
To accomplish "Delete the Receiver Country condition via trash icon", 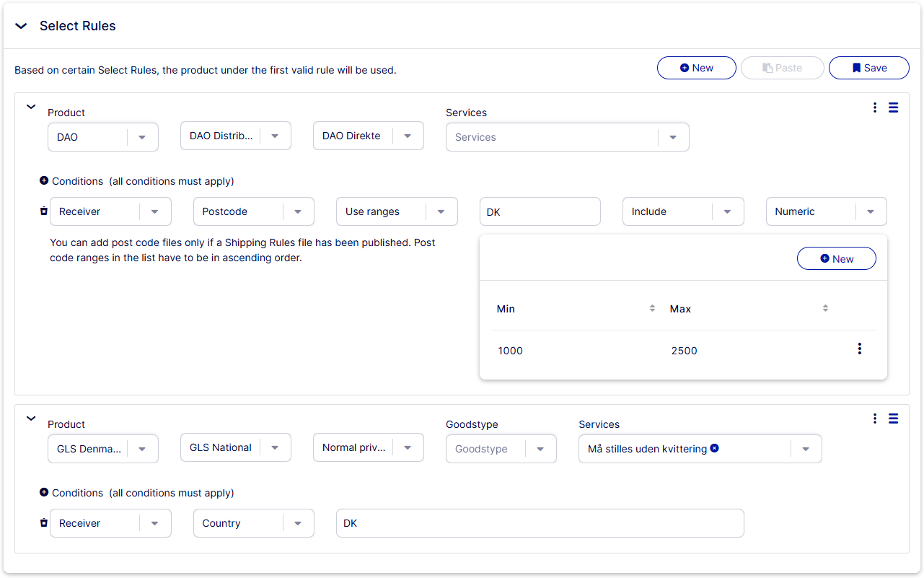I will point(43,523).
